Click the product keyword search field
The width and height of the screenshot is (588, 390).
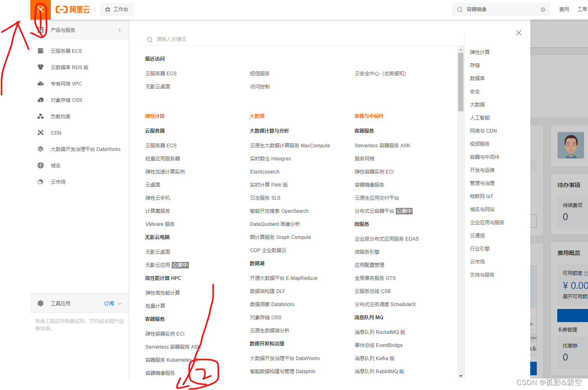pos(302,39)
